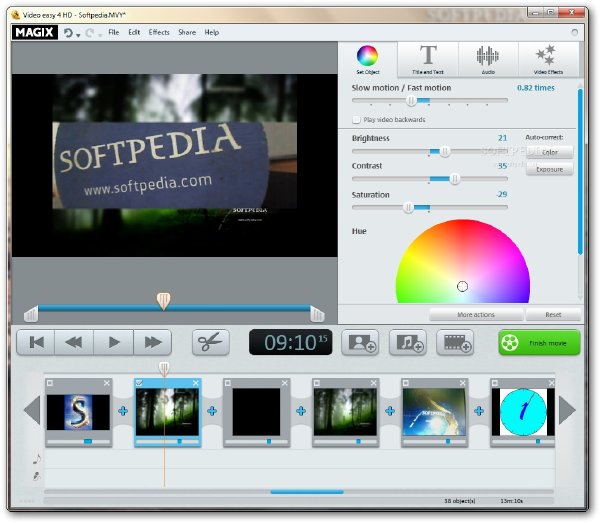Tick the checkbox on the black clip
600x523 pixels.
click(228, 383)
